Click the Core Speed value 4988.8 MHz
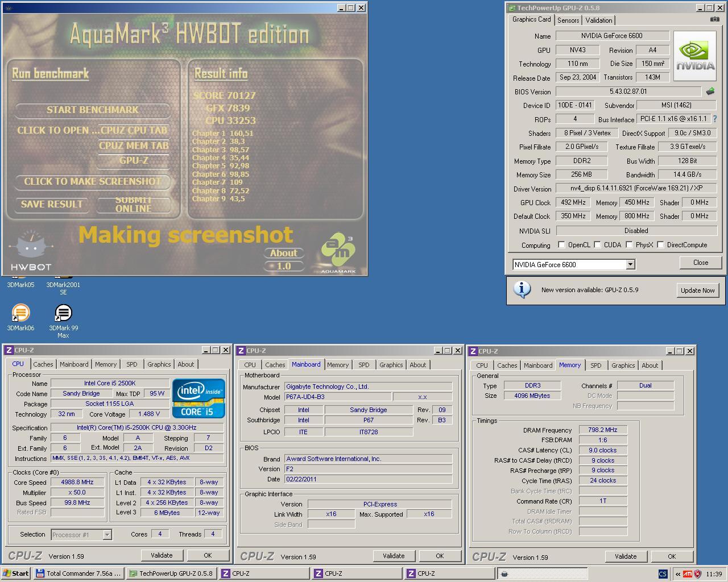The width and height of the screenshot is (728, 582). tap(77, 482)
